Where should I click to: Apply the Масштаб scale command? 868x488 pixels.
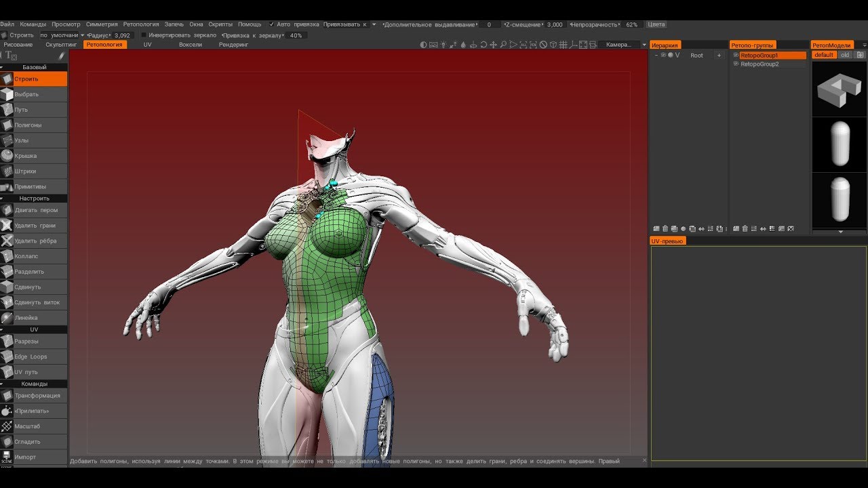click(x=34, y=426)
